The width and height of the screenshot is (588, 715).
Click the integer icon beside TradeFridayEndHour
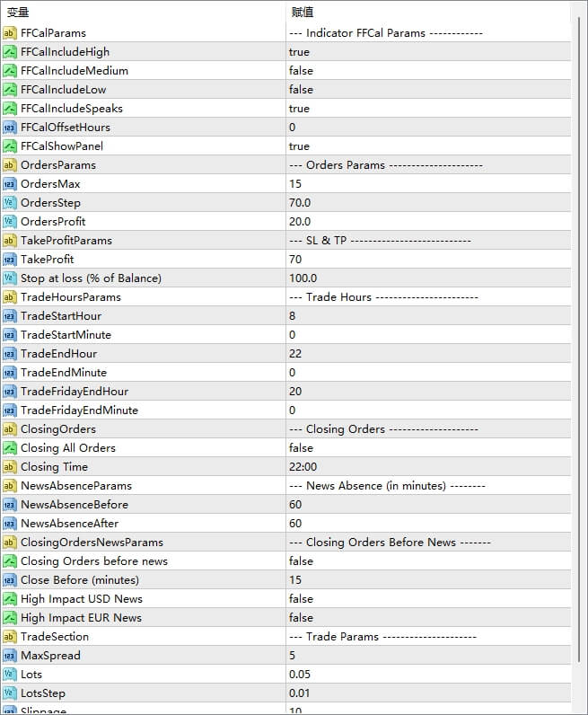9,392
